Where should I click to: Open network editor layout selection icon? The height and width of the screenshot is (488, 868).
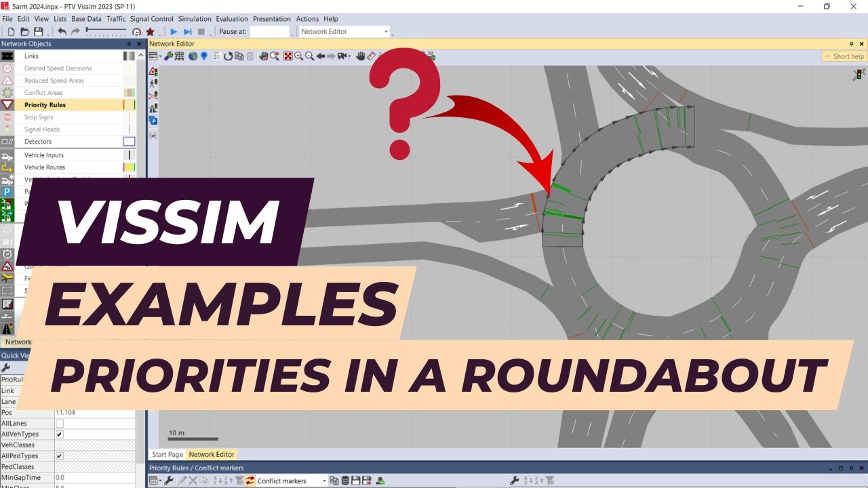[154, 56]
